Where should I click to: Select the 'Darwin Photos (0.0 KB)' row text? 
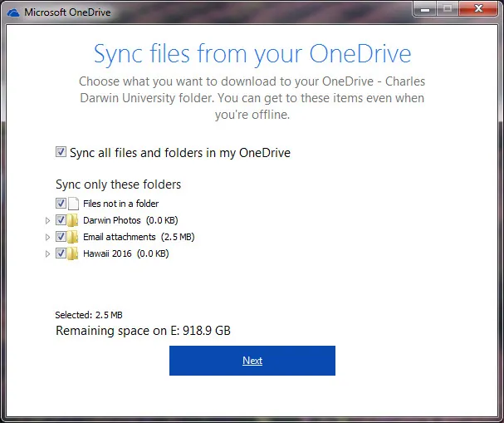coord(130,220)
